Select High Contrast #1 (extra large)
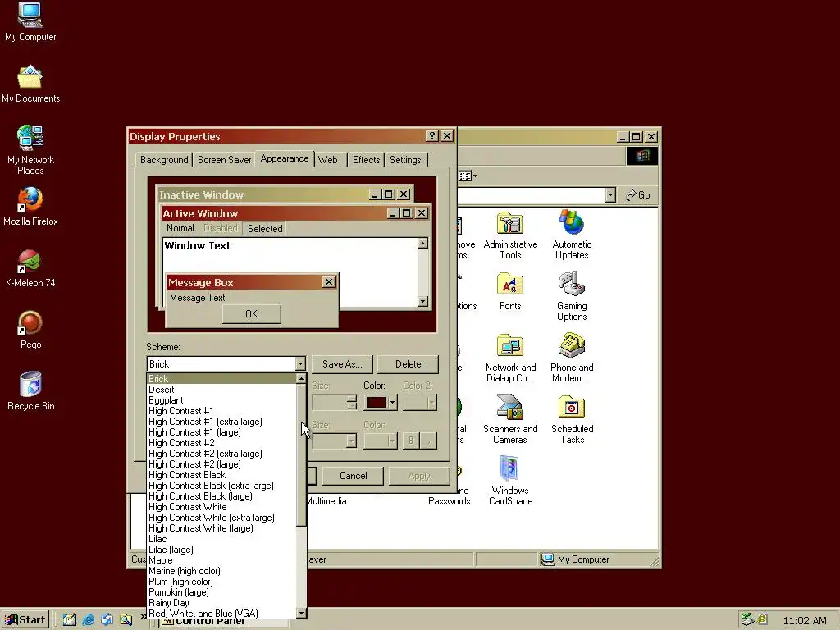This screenshot has width=840, height=630. pos(221,422)
